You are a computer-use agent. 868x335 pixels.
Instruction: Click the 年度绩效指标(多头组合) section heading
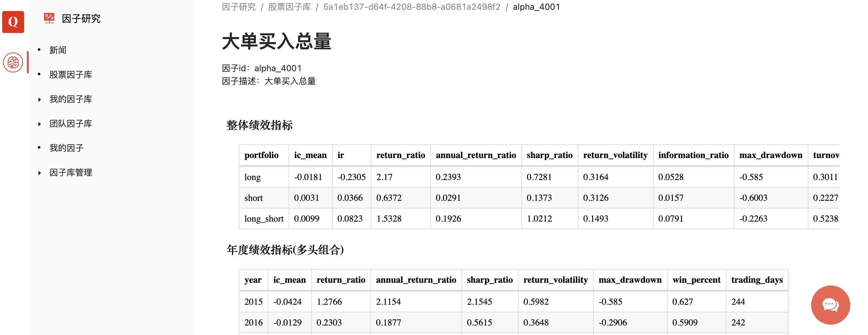285,250
